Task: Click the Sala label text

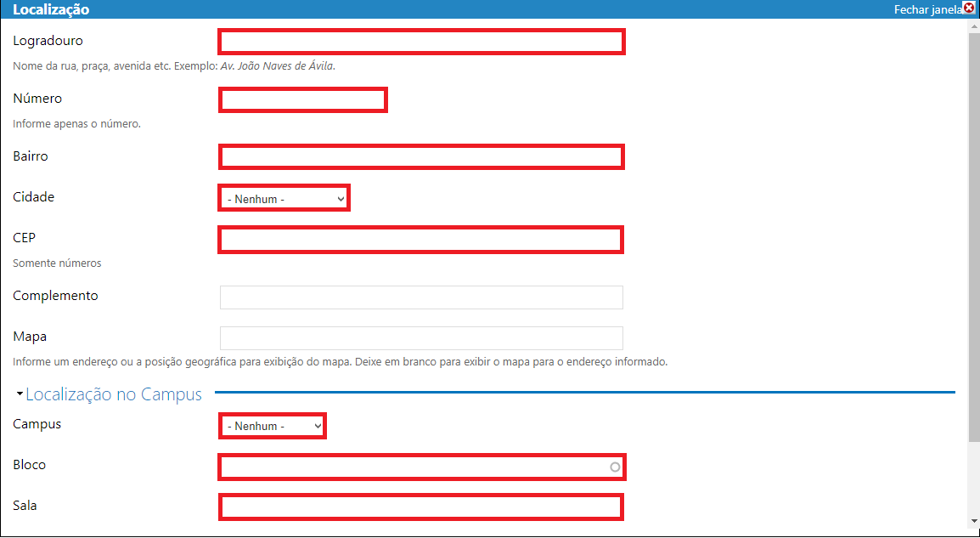Action: point(25,506)
